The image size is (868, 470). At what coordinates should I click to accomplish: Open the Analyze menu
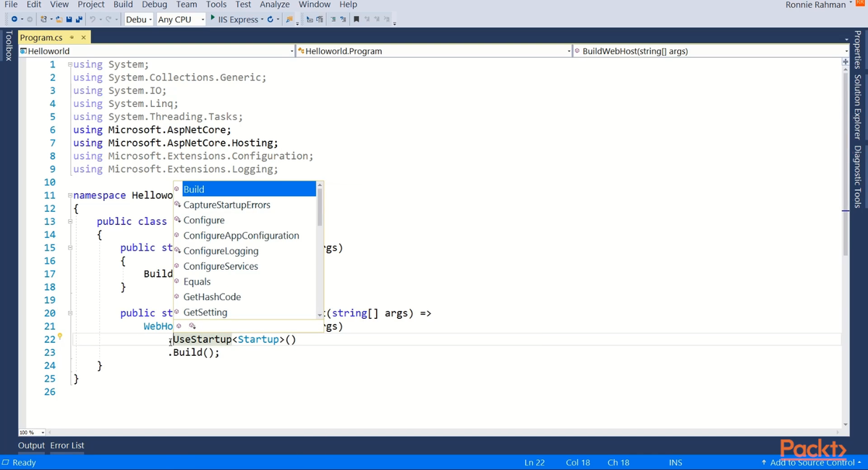pos(275,4)
